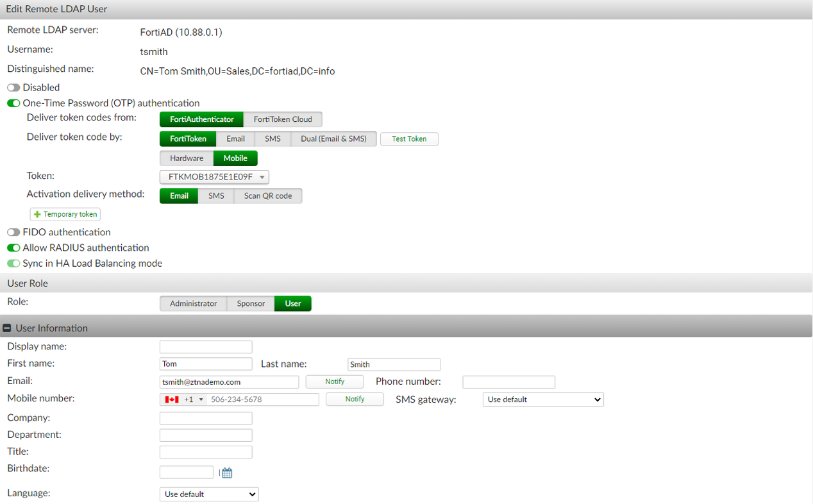
Task: Set role to Sponsor
Action: click(x=251, y=303)
